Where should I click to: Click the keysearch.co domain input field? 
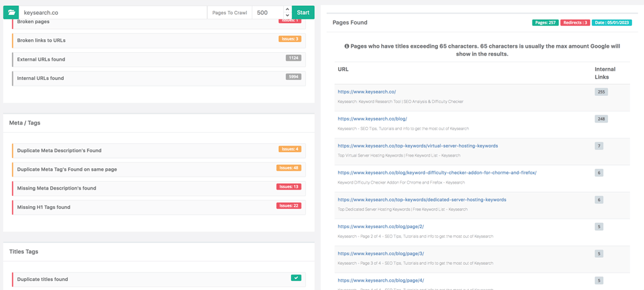click(x=113, y=12)
